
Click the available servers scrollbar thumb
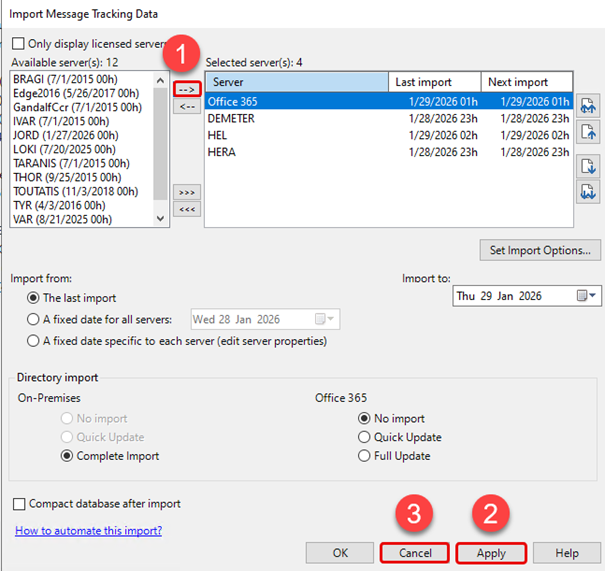pyautogui.click(x=160, y=144)
